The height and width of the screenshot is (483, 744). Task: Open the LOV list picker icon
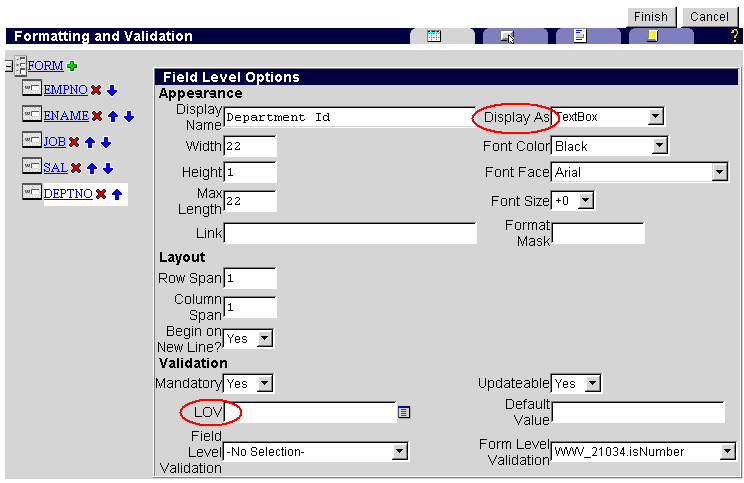tap(404, 412)
